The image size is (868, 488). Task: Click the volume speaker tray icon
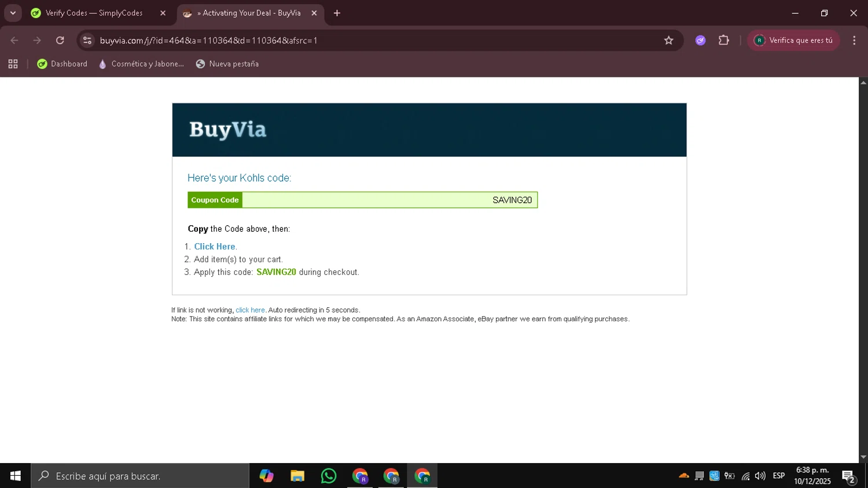[x=760, y=476]
